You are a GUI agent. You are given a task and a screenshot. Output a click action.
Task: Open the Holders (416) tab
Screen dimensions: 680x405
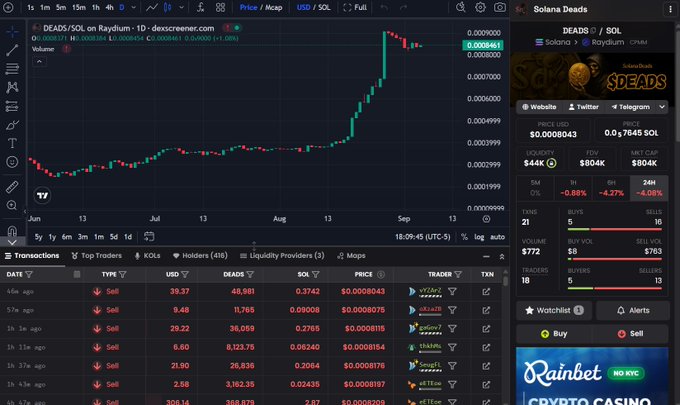tap(200, 256)
